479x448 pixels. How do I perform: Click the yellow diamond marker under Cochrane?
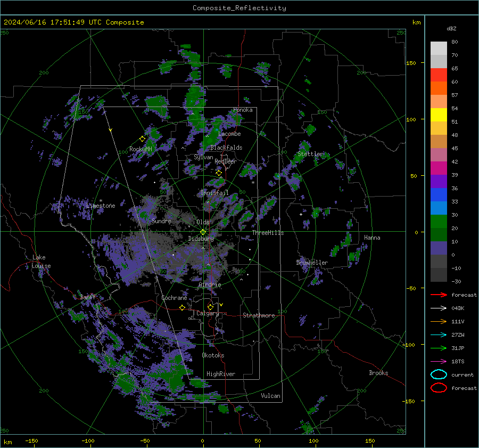coord(183,308)
